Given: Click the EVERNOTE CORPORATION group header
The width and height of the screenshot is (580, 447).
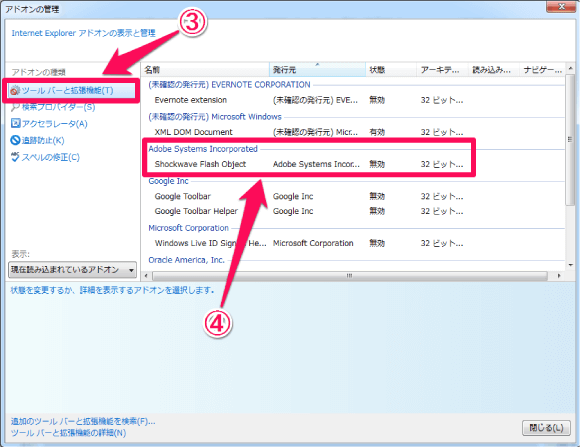Looking at the screenshot, I should pyautogui.click(x=229, y=85).
